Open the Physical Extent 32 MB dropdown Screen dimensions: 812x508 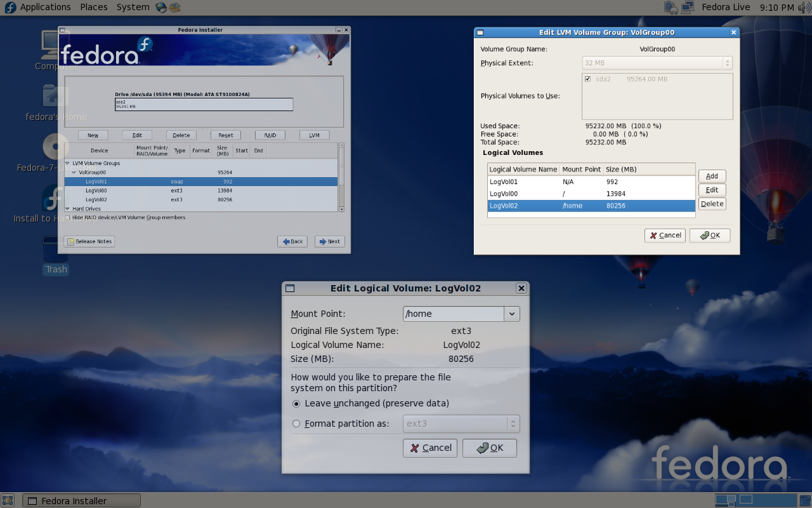point(657,63)
